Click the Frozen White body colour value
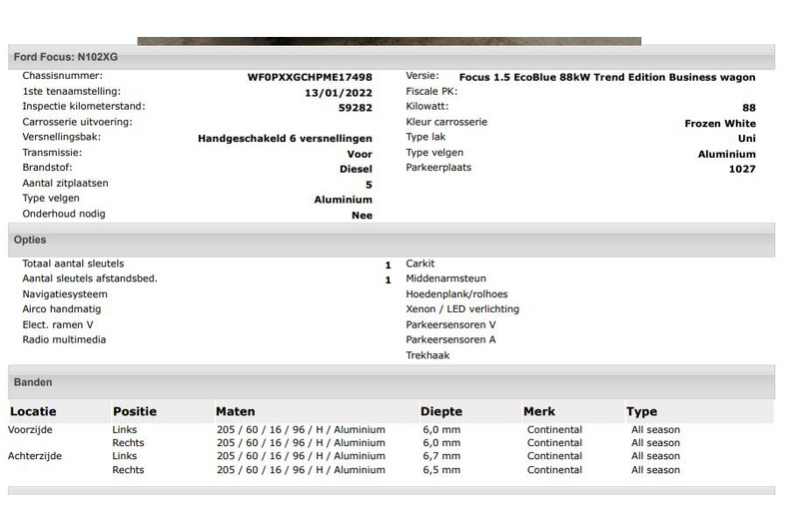Image resolution: width=799 pixels, height=532 pixels. click(719, 124)
